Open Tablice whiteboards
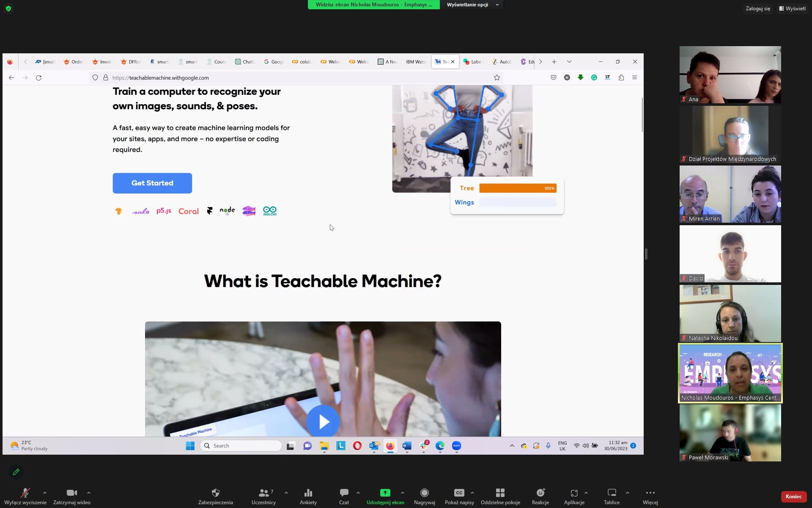Screen dimensions: 812x508 pos(612,496)
